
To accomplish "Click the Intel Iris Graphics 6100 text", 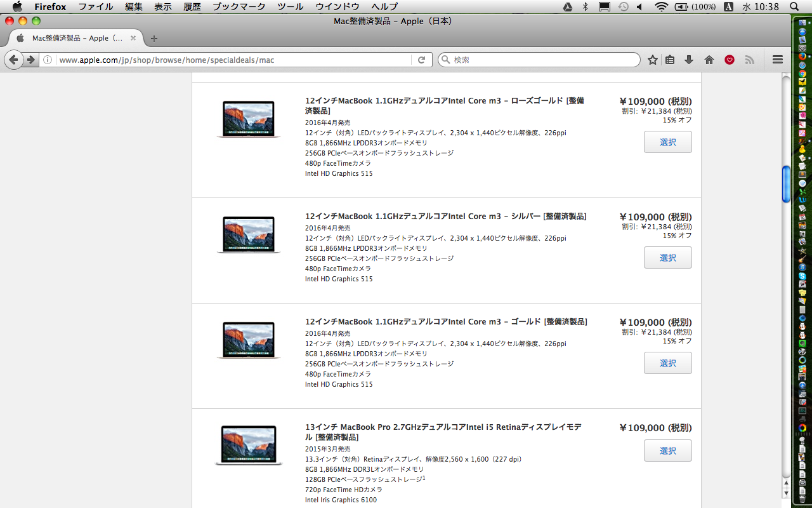I will point(341,500).
